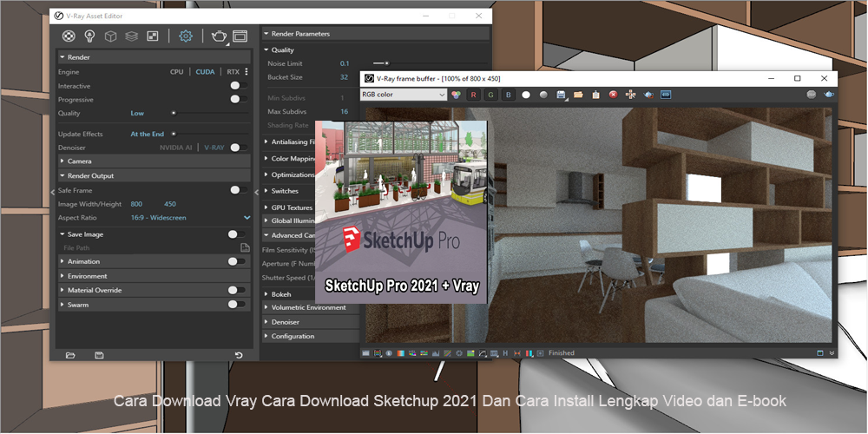Open the Materials category in Asset Editor
Screen dimensions: 868x434
(x=69, y=36)
